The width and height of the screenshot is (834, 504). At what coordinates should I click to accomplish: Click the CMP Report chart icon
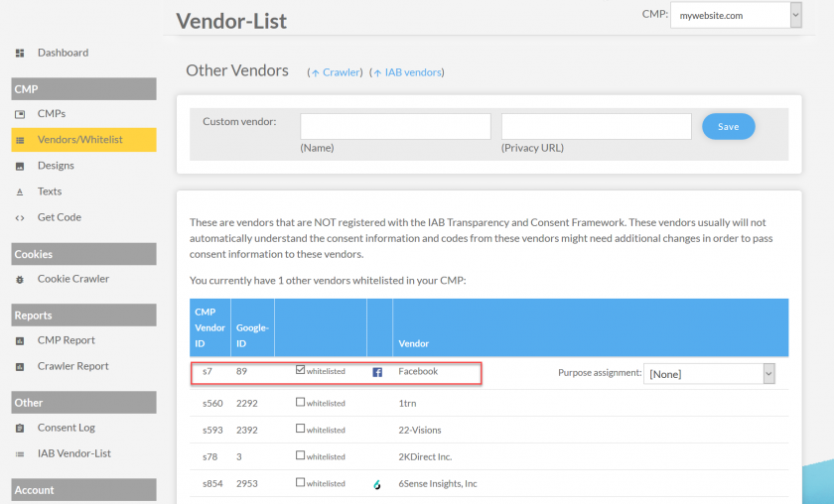(20, 340)
